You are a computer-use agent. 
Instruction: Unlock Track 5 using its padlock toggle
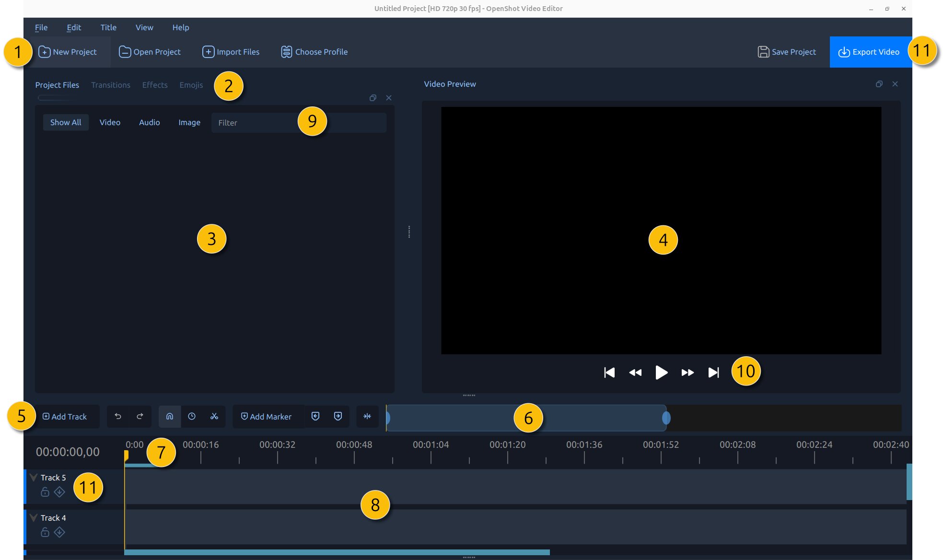point(45,491)
